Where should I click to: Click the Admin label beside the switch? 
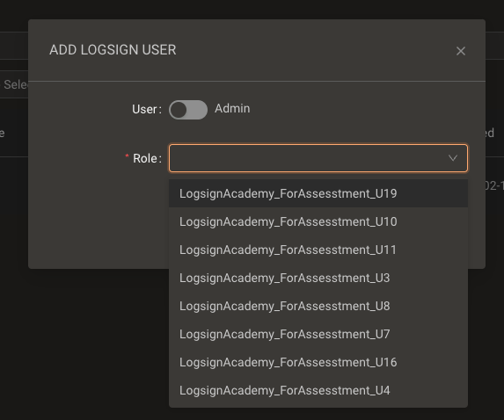tap(232, 109)
